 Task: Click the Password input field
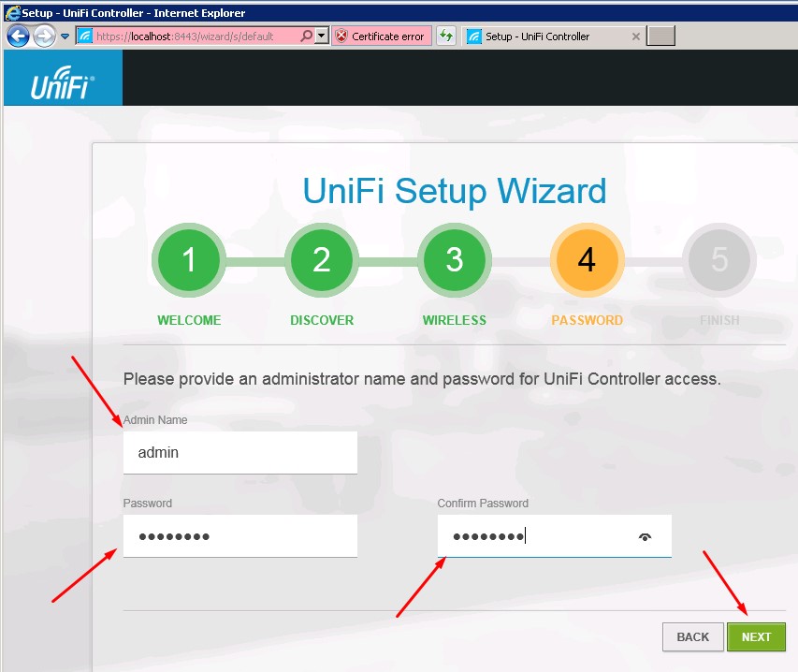(x=240, y=536)
